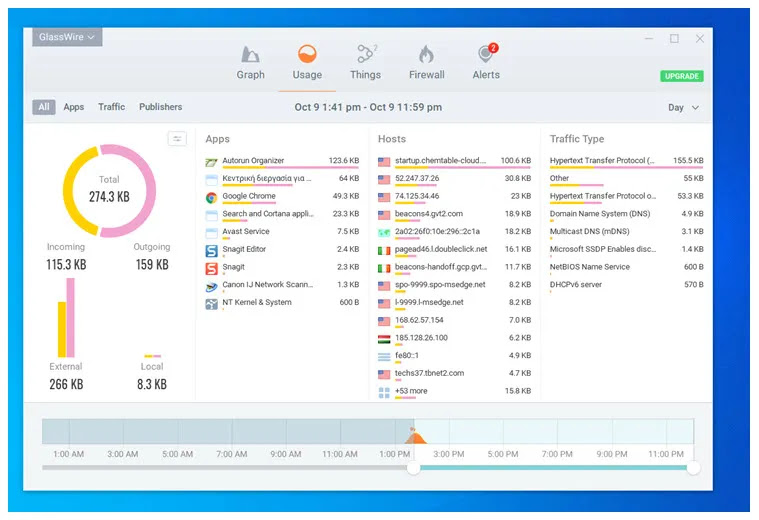
Task: Click the Snagit app icon
Action: 212,268
